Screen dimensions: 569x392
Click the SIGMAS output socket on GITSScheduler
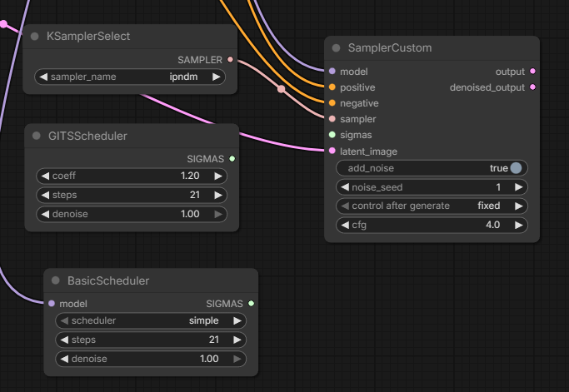(x=232, y=159)
